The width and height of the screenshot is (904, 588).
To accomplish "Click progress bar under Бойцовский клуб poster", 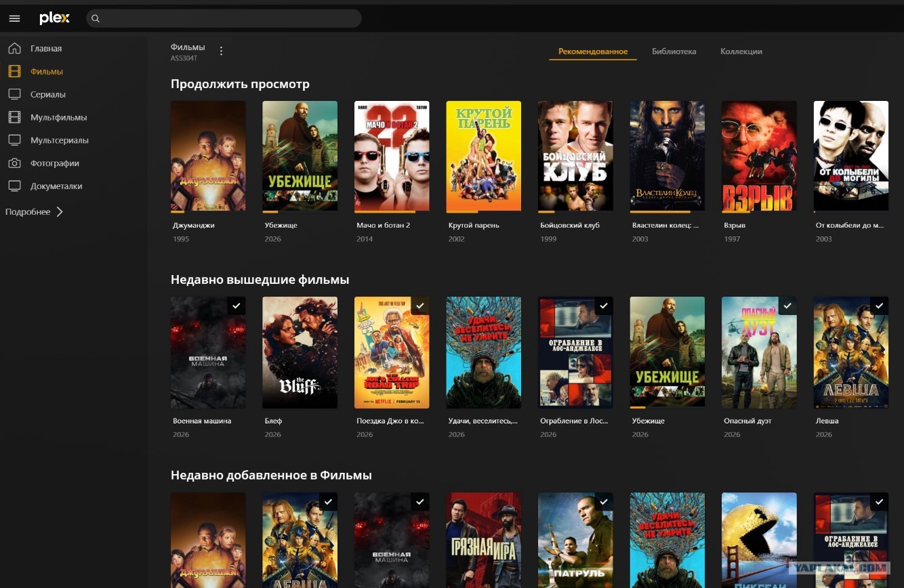I will [575, 211].
